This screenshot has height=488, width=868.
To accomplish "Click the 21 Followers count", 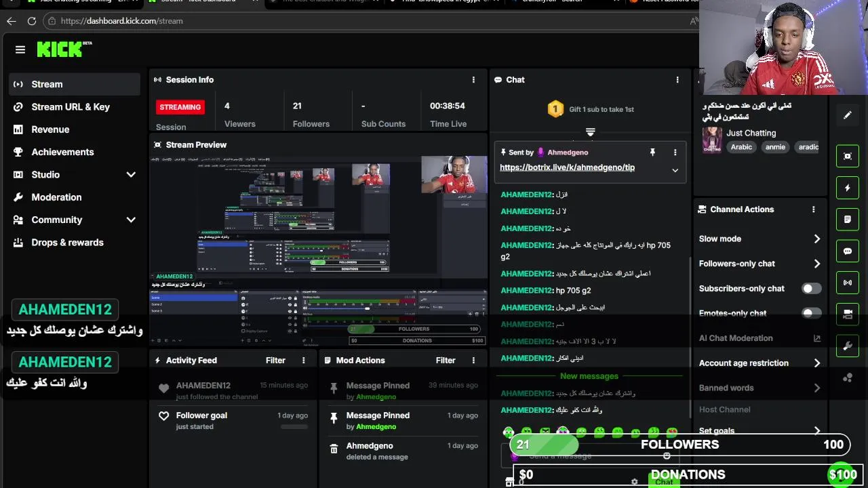I will pos(297,106).
